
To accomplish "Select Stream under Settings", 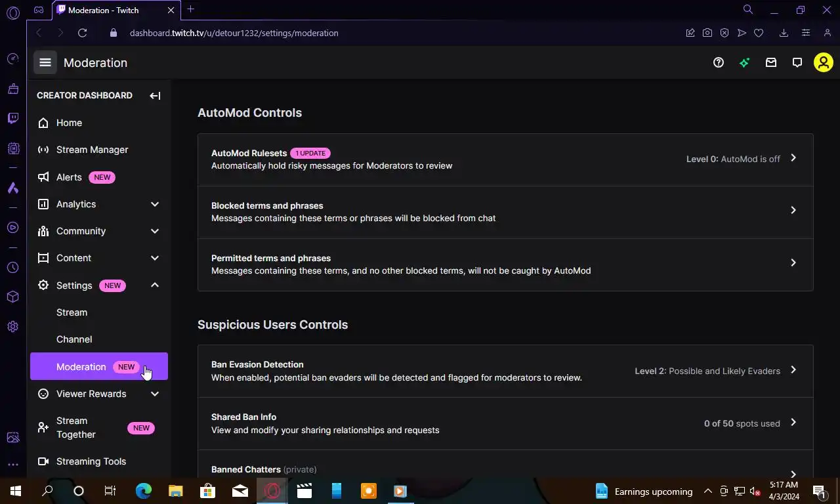I will click(x=99, y=312).
